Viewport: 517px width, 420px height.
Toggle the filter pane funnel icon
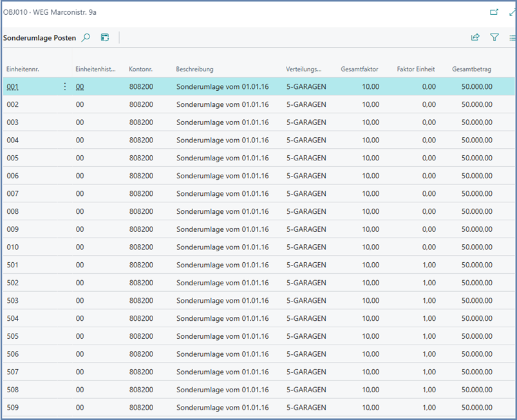tap(494, 38)
